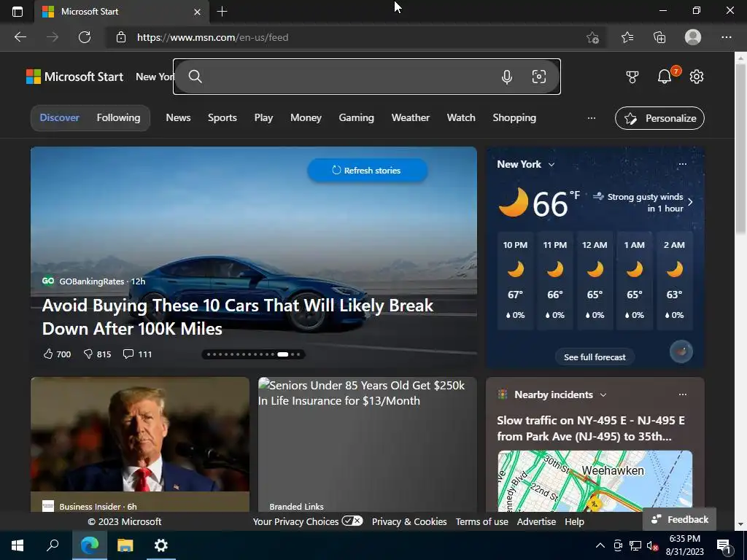The height and width of the screenshot is (560, 747).
Task: Open Microsoft Rewards trophy icon
Action: click(632, 77)
